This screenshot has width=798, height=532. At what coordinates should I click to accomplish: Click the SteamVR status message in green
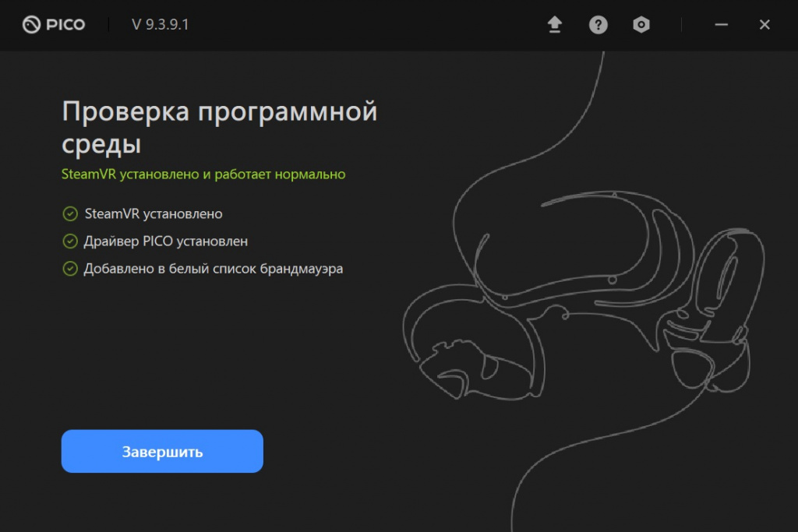203,175
